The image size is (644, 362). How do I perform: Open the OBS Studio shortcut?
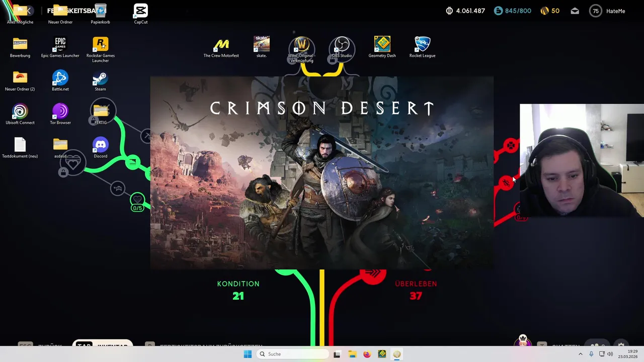coord(342,48)
